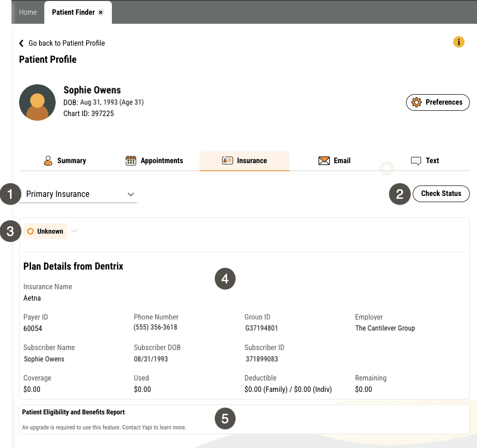Click Sophie Owens' avatar picture

[38, 102]
